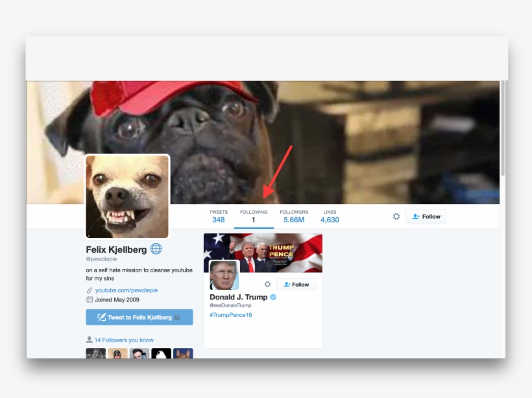
Task: Click the gear icon on the followed account's card
Action: [x=267, y=285]
